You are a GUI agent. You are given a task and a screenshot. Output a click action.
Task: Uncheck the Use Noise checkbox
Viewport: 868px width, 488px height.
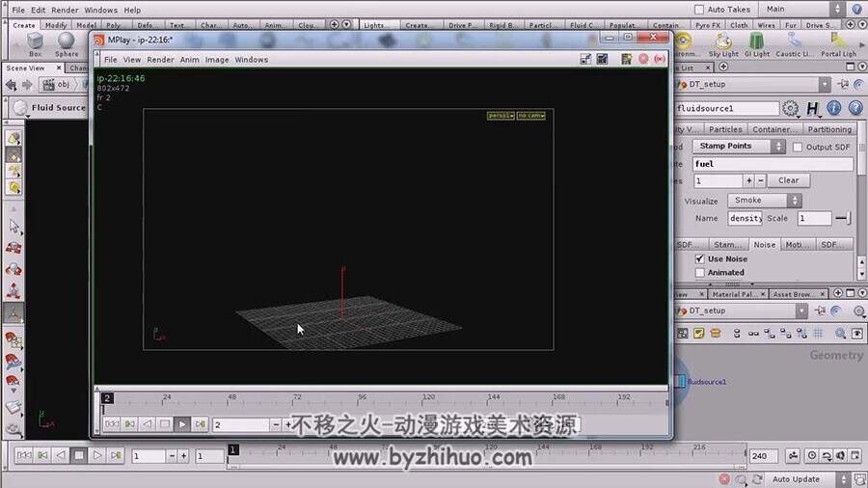click(700, 258)
